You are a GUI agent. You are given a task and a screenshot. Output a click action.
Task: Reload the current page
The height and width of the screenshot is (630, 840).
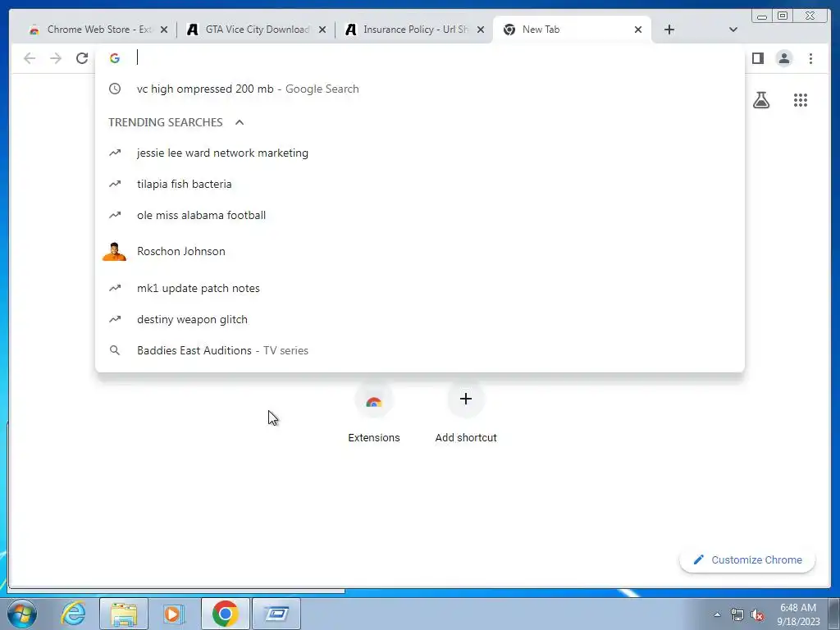(x=82, y=58)
